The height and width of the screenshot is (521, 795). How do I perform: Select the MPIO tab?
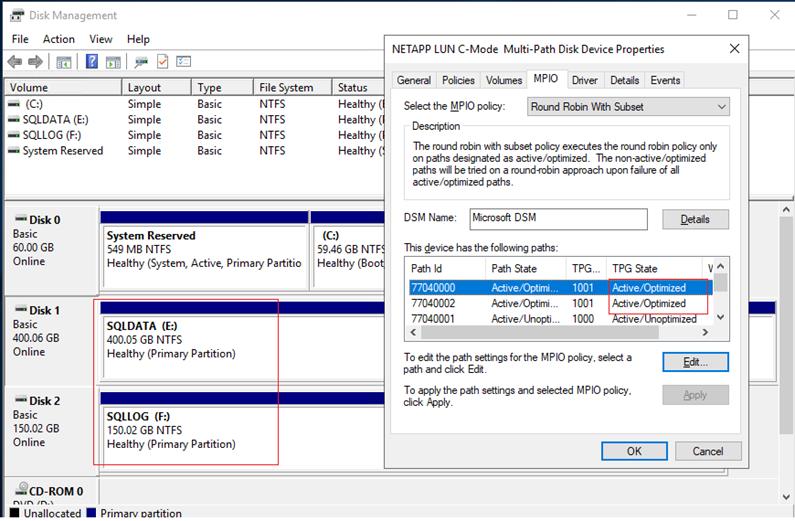546,79
